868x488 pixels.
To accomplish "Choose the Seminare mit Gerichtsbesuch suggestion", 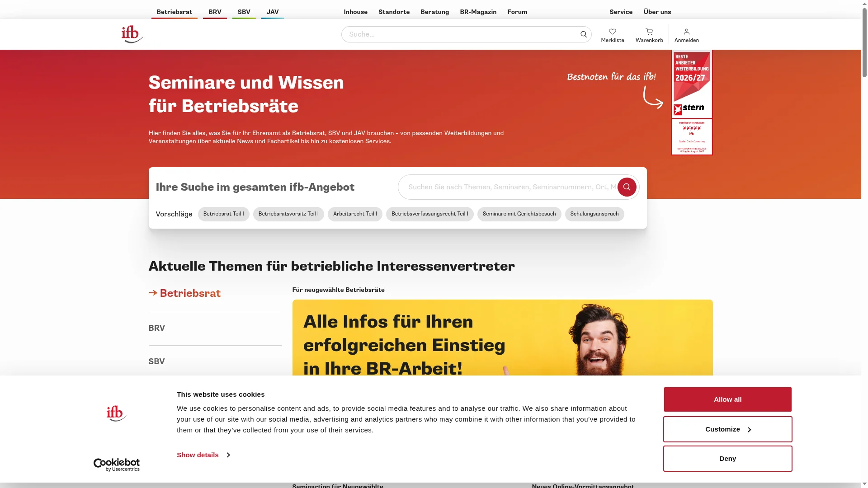I will 519,214.
